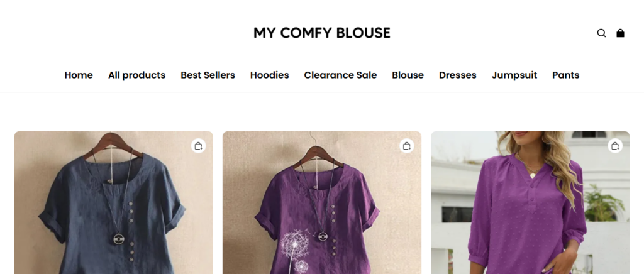Viewport: 644px width, 274px height.
Task: Go to the Pants category
Action: click(x=565, y=75)
